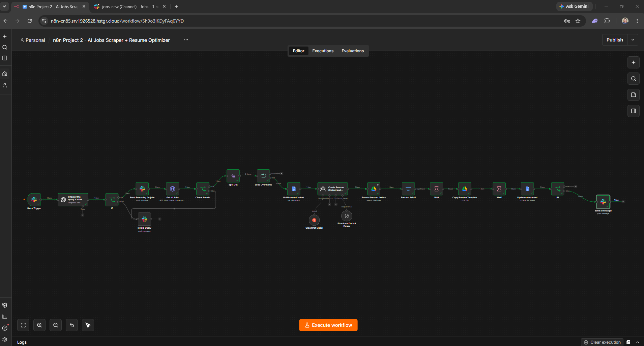Screen dimensions: 644x346
Task: Publish the workflow
Action: point(615,40)
